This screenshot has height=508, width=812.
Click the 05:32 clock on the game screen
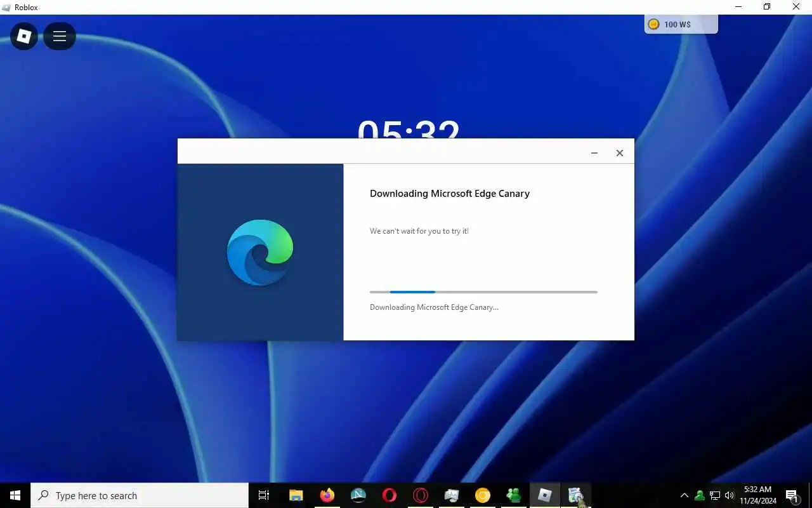coord(408,128)
